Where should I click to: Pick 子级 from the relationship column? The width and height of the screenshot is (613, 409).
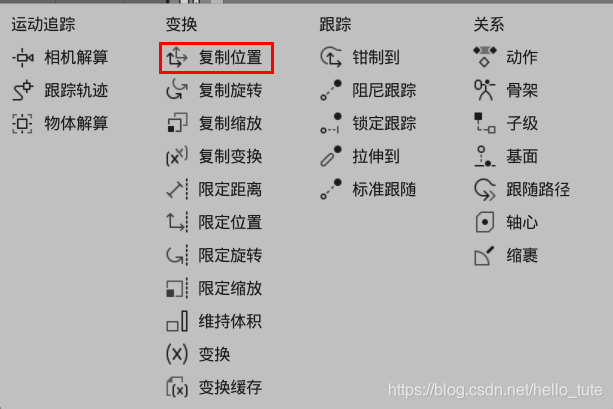[x=506, y=124]
